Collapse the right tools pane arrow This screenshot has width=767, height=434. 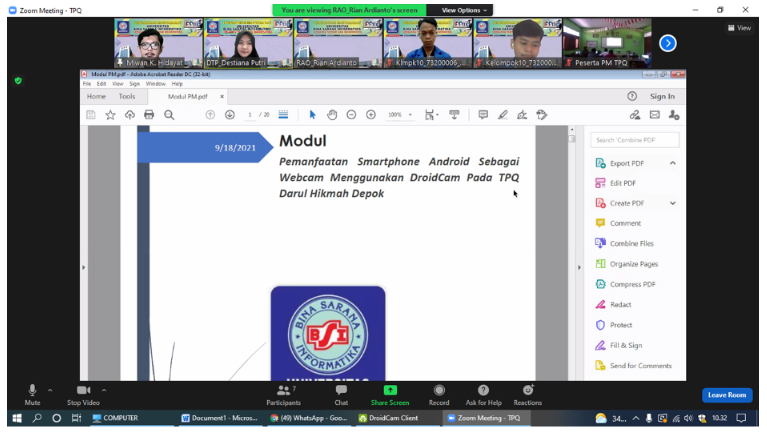click(579, 267)
